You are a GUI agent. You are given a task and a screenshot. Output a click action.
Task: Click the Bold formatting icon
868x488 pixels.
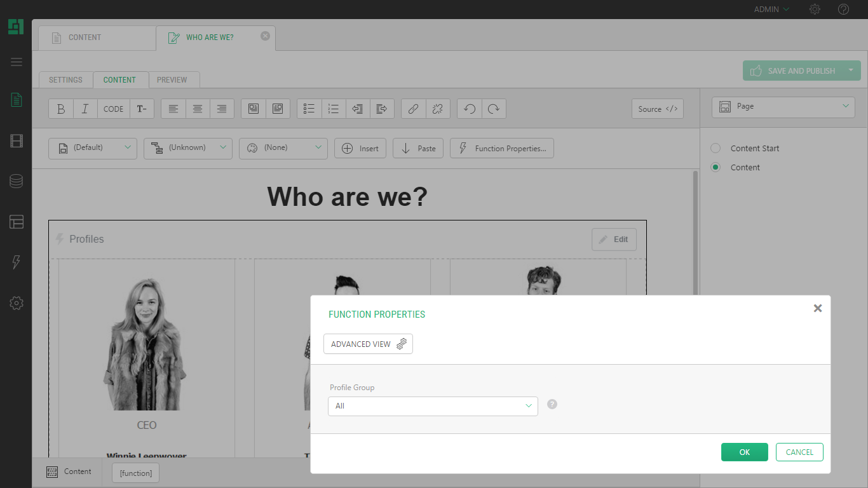click(61, 109)
